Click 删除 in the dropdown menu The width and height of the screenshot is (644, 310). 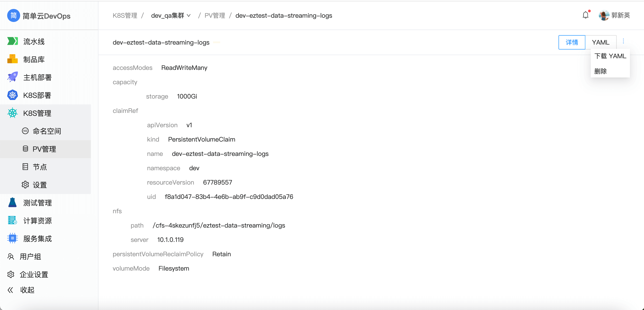pos(600,71)
